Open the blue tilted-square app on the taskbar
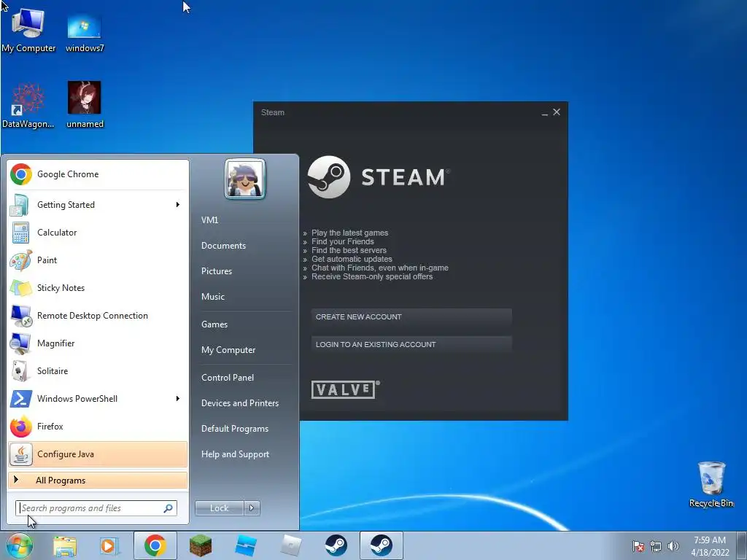Viewport: 747px width, 560px height. [x=246, y=545]
